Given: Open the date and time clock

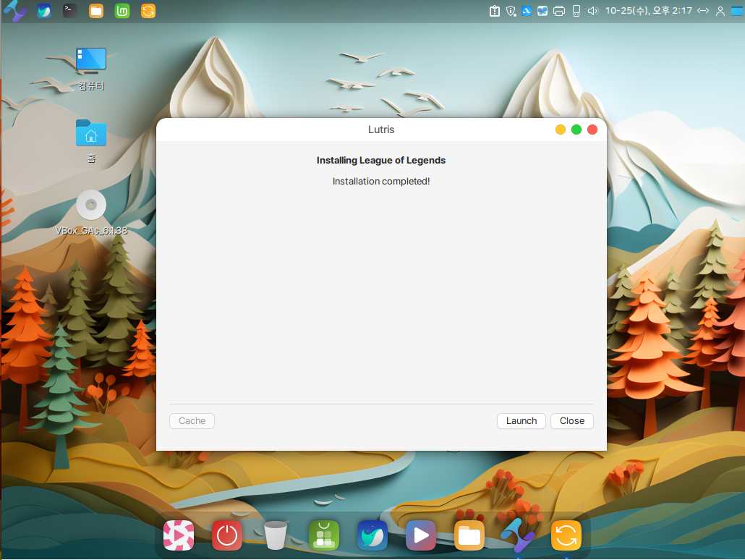Looking at the screenshot, I should click(648, 11).
